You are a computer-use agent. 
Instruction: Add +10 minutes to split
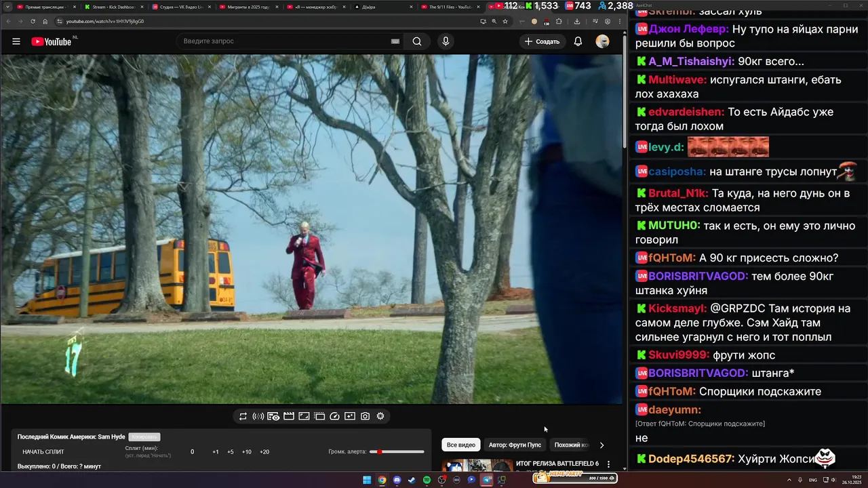point(247,452)
